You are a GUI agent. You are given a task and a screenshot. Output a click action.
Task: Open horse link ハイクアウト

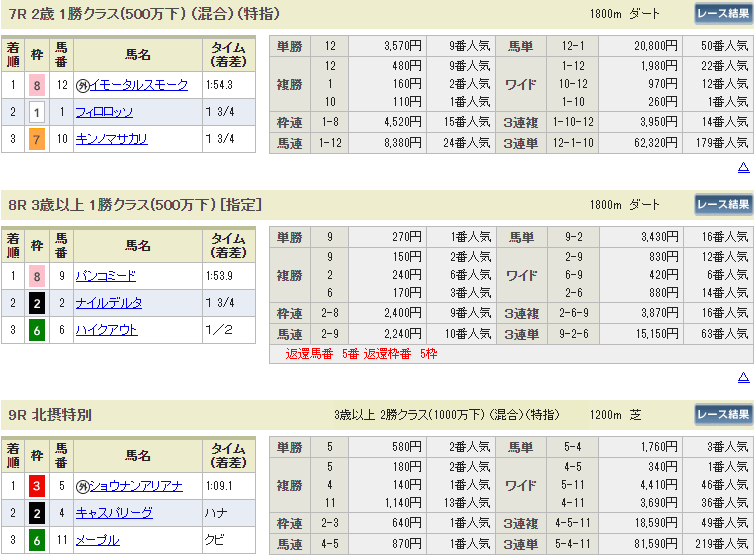coord(106,330)
